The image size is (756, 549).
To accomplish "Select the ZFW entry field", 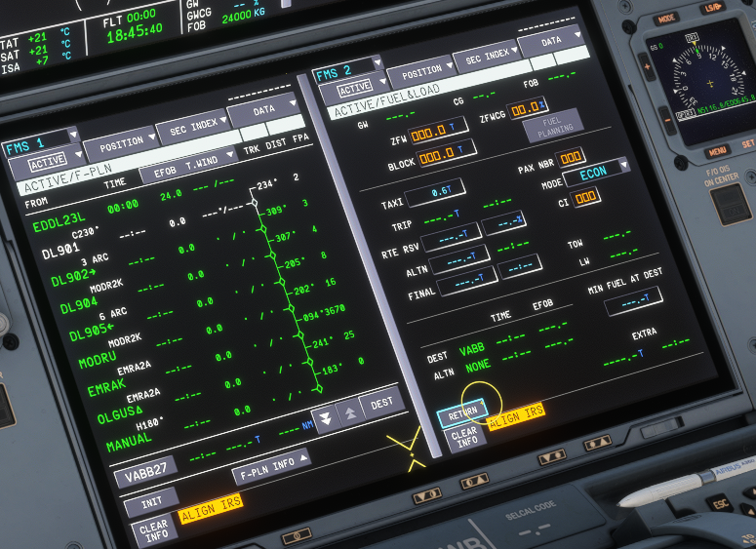I will [x=438, y=131].
